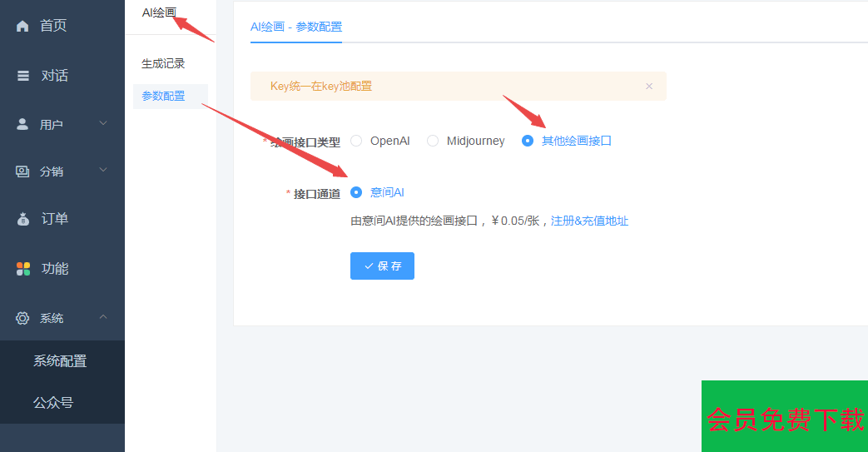The height and width of the screenshot is (452, 868).
Task: Click the colorful grid icon for 功能
Action: point(23,269)
